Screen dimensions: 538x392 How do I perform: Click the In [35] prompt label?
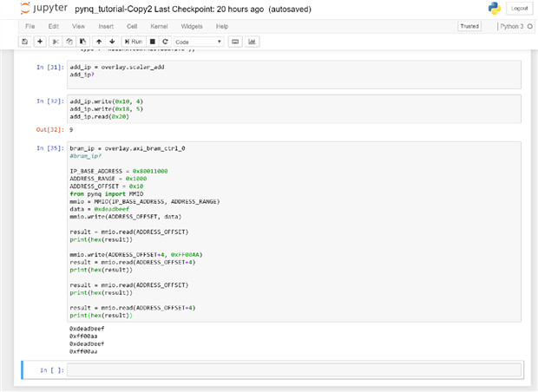[50, 148]
